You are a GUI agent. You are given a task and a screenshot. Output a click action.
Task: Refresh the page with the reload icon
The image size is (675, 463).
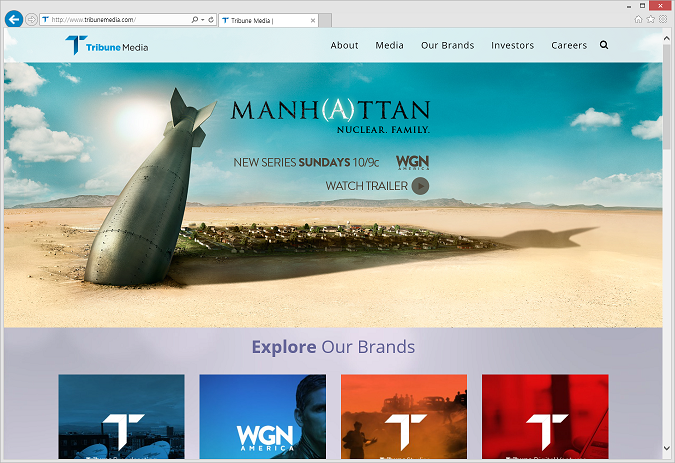click(x=211, y=20)
